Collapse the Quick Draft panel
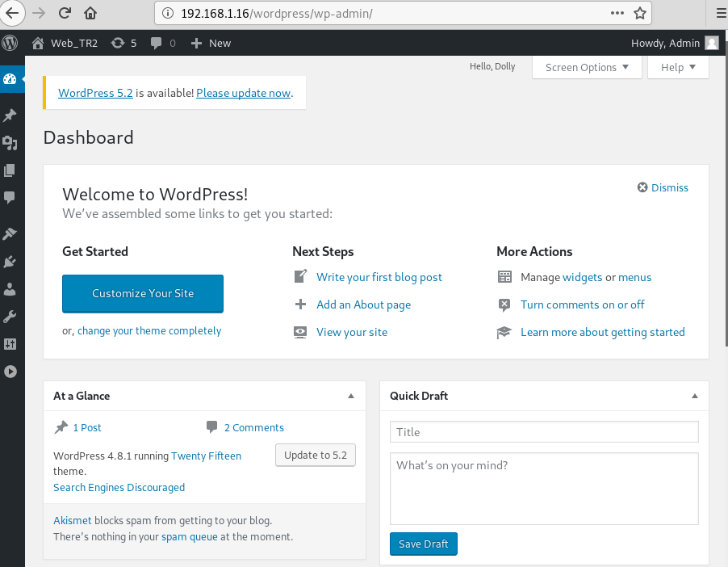The height and width of the screenshot is (567, 728). [695, 396]
